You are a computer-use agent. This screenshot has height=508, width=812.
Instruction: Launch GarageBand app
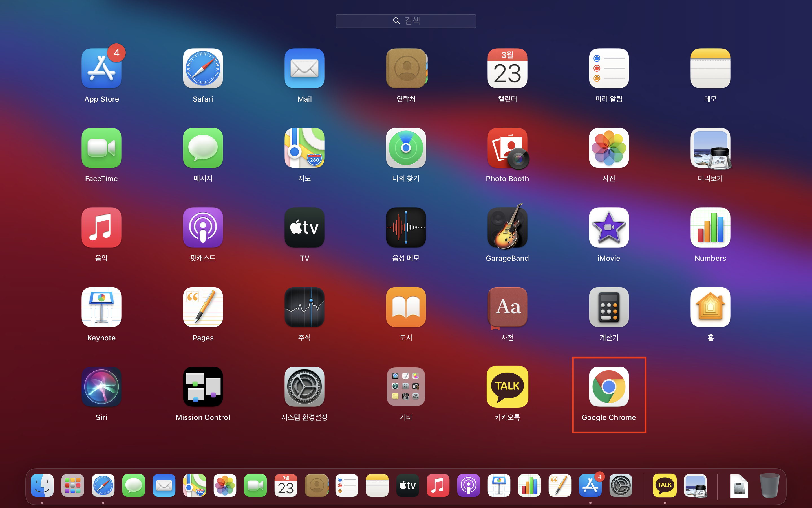(x=507, y=227)
